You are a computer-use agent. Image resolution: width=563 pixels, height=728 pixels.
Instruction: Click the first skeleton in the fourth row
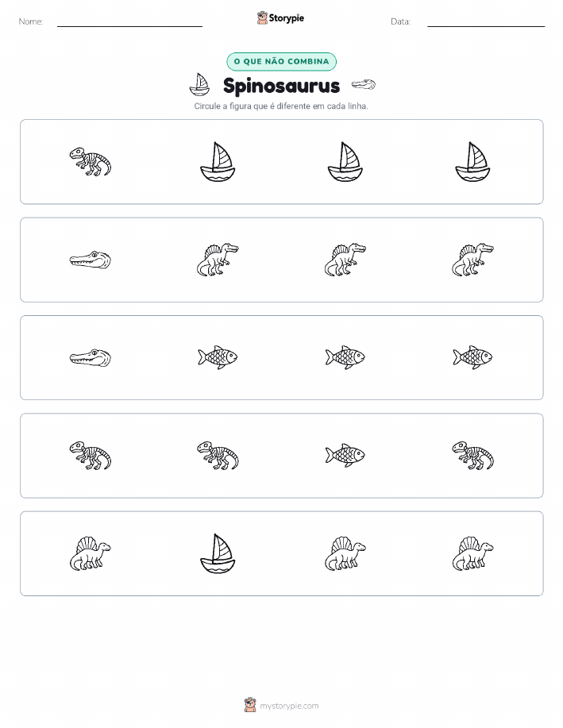[x=90, y=456]
